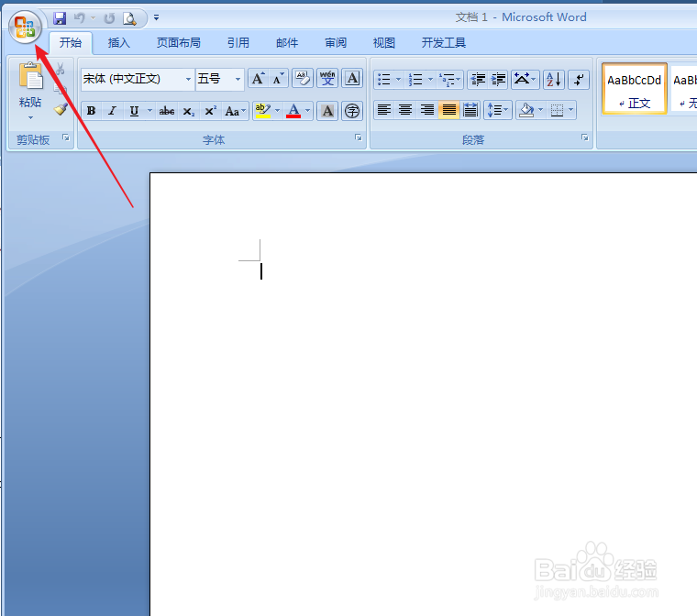Open the 视图 tab
The image size is (697, 616).
(383, 43)
